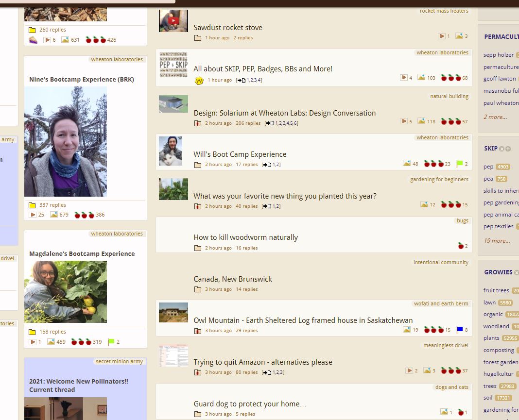Open the 'gardening for beginners' forum tag
519x420 pixels.
pos(439,179)
